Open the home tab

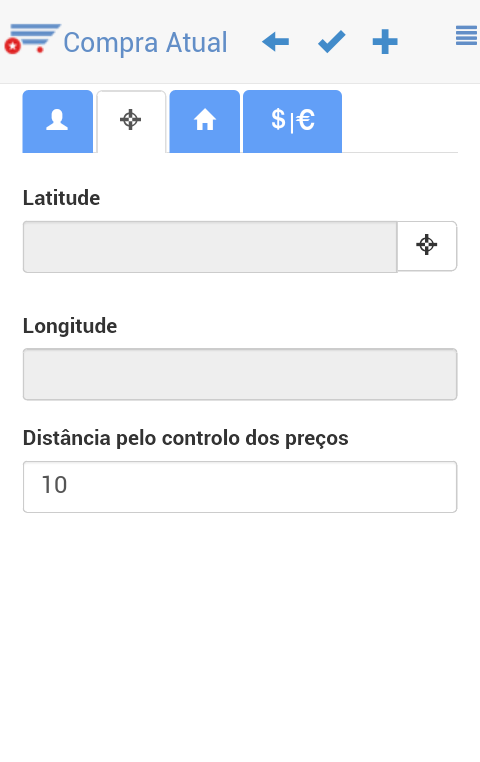coord(205,121)
